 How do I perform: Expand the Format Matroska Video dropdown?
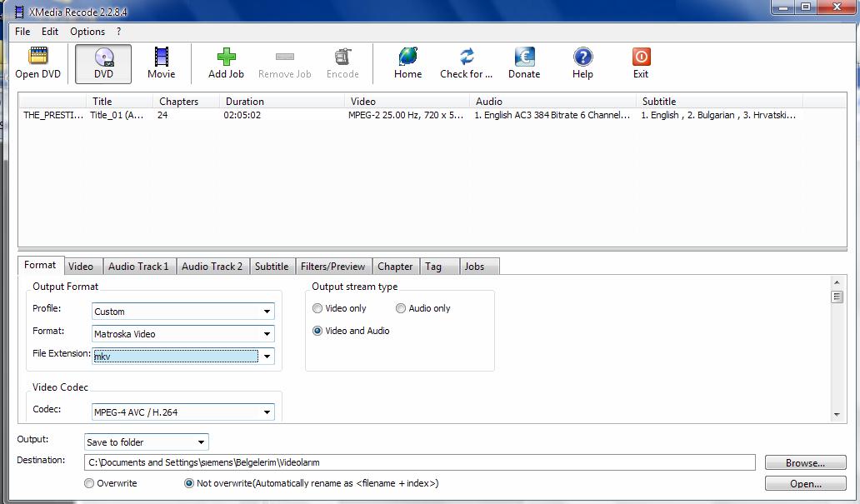[x=267, y=334]
